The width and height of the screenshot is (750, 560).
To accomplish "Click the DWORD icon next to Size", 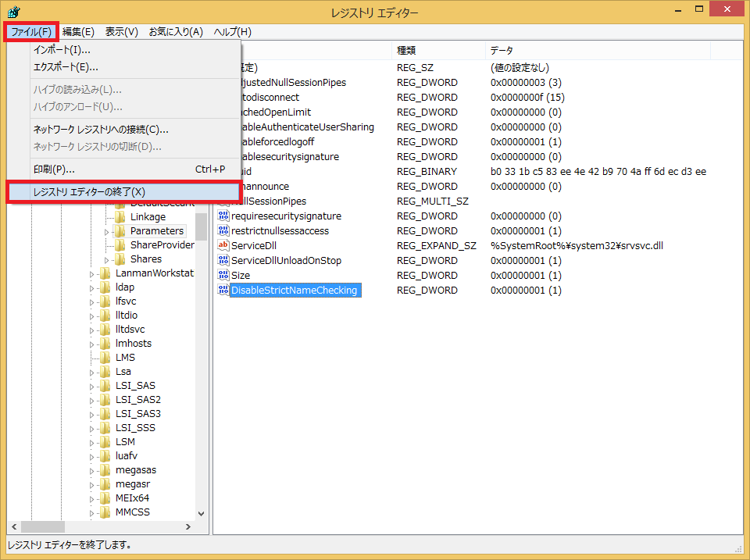I will (223, 275).
